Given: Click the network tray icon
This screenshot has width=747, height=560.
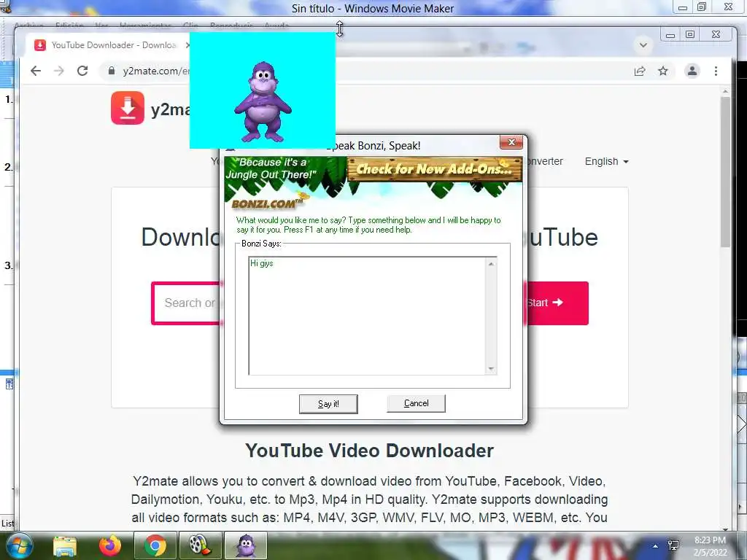Looking at the screenshot, I should [673, 545].
